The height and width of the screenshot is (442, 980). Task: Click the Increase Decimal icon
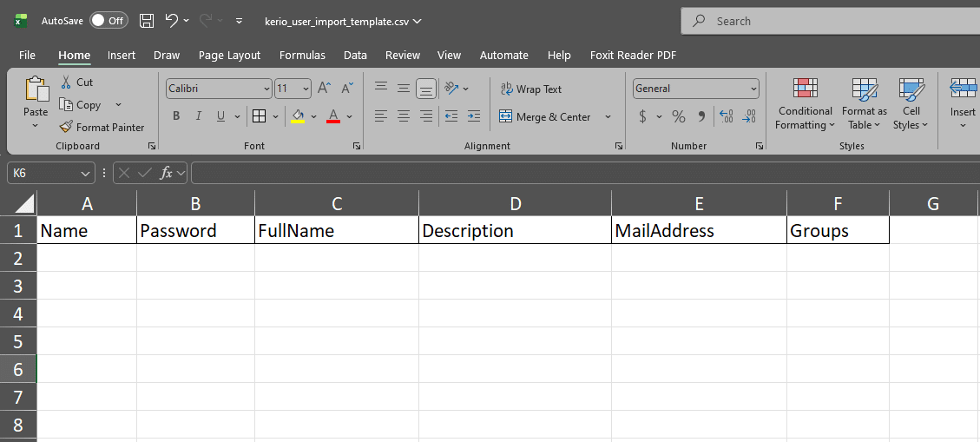pos(727,116)
